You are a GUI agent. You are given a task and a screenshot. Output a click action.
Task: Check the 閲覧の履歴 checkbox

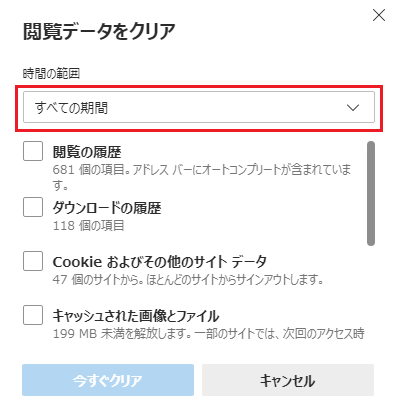click(x=33, y=151)
